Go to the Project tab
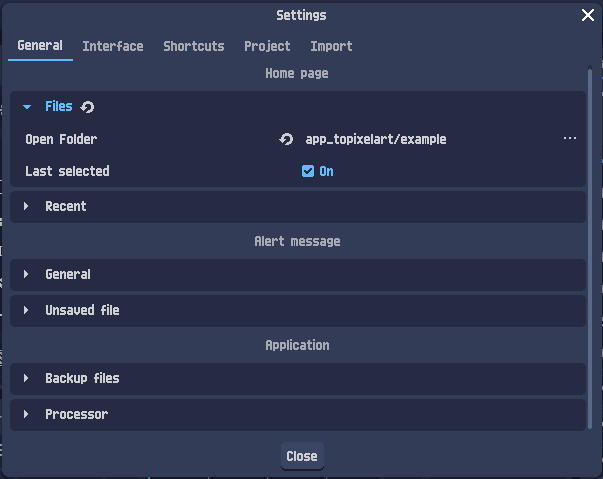The height and width of the screenshot is (479, 603). (267, 47)
